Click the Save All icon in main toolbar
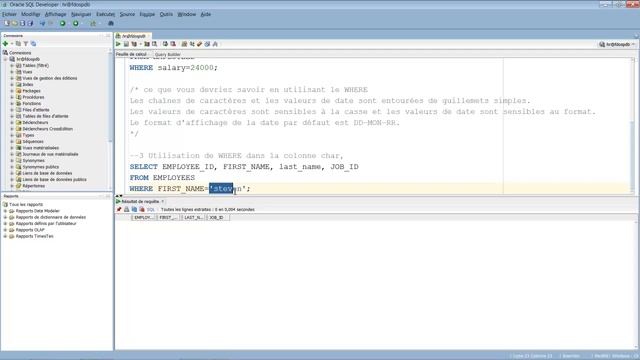Screen dimensions: 640x360 [30, 24]
